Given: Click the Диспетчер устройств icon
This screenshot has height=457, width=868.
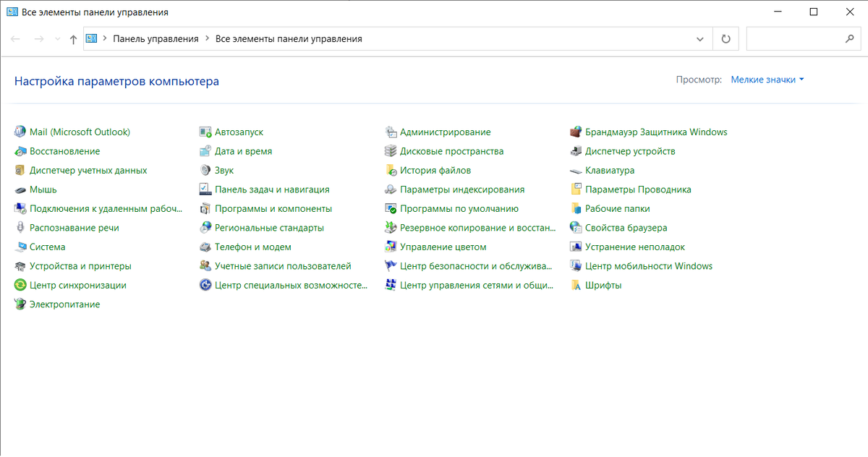Looking at the screenshot, I should click(x=575, y=151).
